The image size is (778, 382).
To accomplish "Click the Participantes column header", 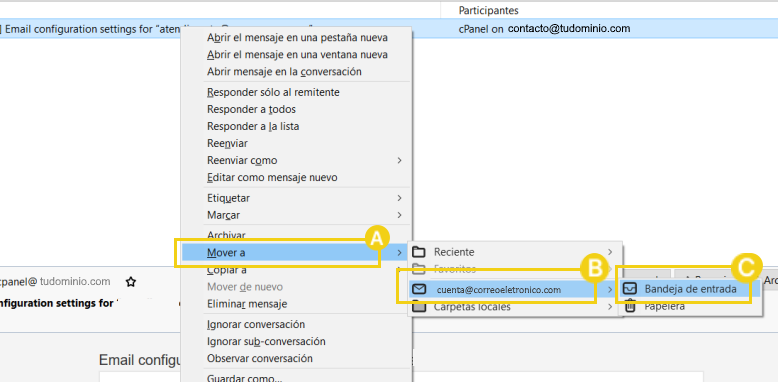I will [488, 10].
